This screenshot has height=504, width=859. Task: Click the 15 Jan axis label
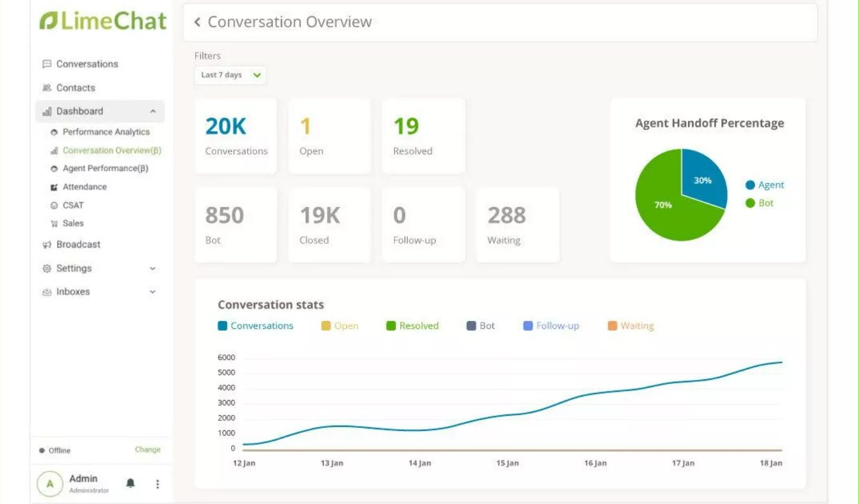pos(507,463)
